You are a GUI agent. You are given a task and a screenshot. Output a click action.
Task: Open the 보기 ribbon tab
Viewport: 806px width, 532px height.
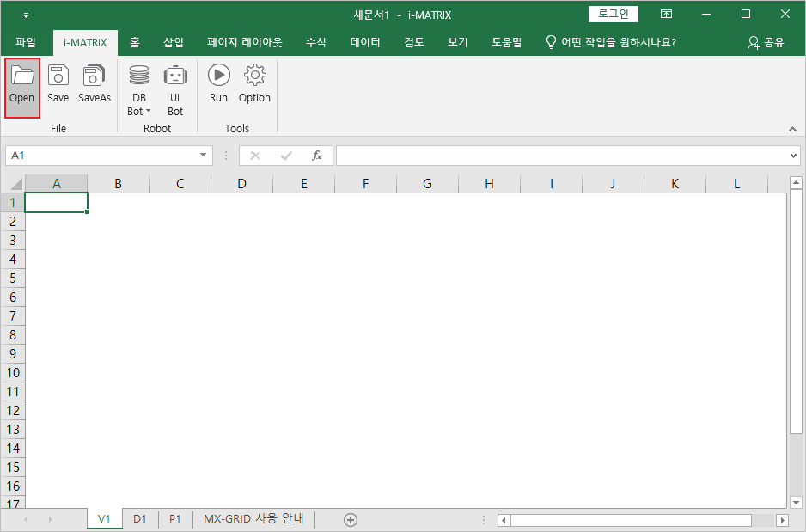(457, 42)
